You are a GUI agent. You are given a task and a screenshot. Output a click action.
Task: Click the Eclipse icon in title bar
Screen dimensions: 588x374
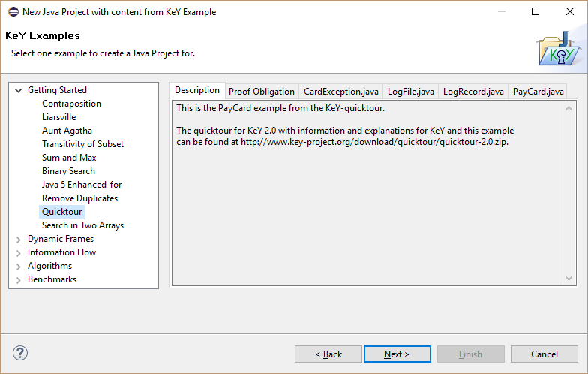click(x=13, y=12)
